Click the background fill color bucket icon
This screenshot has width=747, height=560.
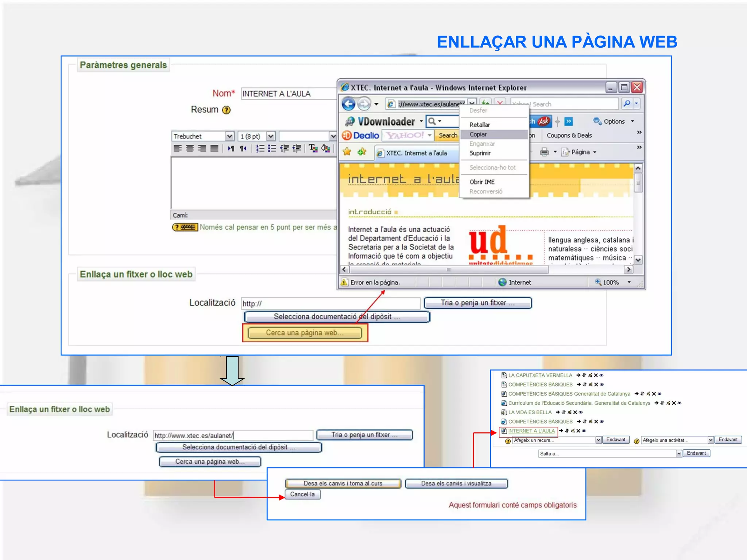point(326,148)
